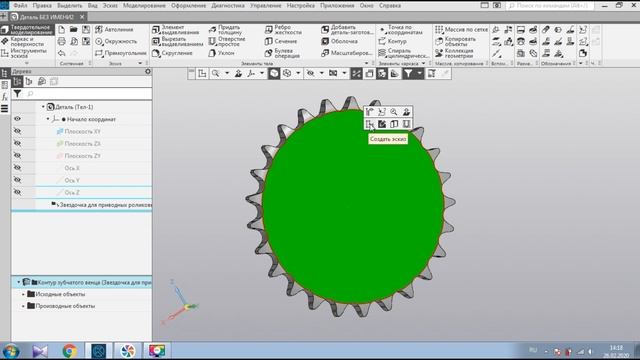
Task: Open the Файл menu
Action: pos(20,6)
